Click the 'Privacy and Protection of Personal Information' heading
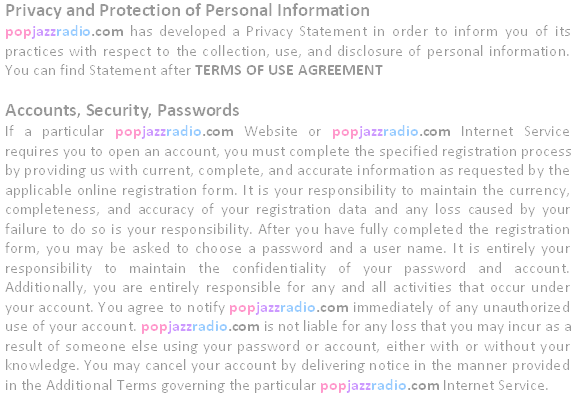The width and height of the screenshot is (583, 406). (187, 11)
